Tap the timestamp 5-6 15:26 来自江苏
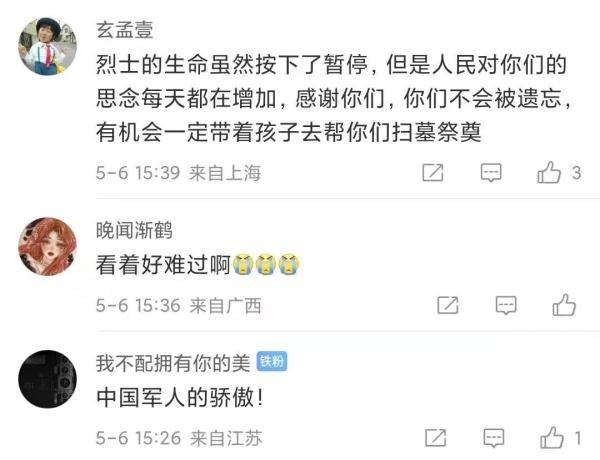Viewport: 600px width, 460px height. tap(179, 438)
